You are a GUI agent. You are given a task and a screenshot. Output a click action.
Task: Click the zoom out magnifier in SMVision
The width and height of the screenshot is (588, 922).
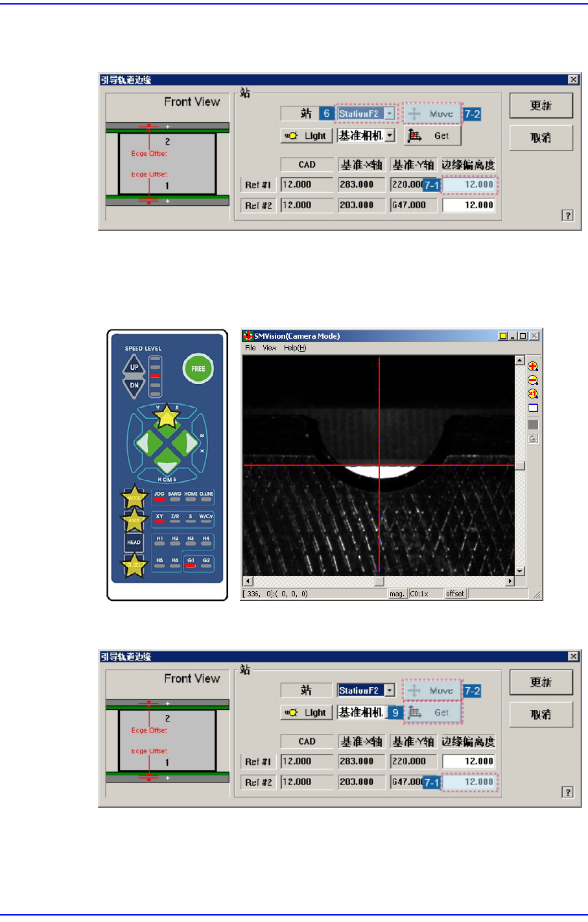tap(533, 380)
